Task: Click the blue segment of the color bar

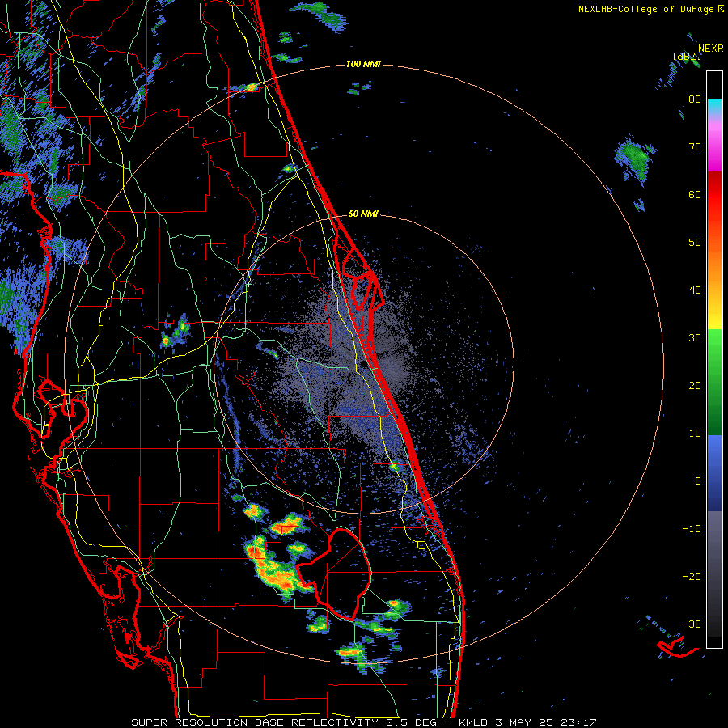Action: tap(714, 472)
